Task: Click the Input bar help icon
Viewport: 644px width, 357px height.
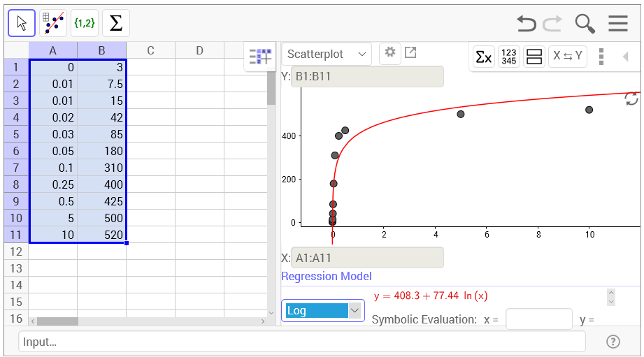Action: point(613,342)
